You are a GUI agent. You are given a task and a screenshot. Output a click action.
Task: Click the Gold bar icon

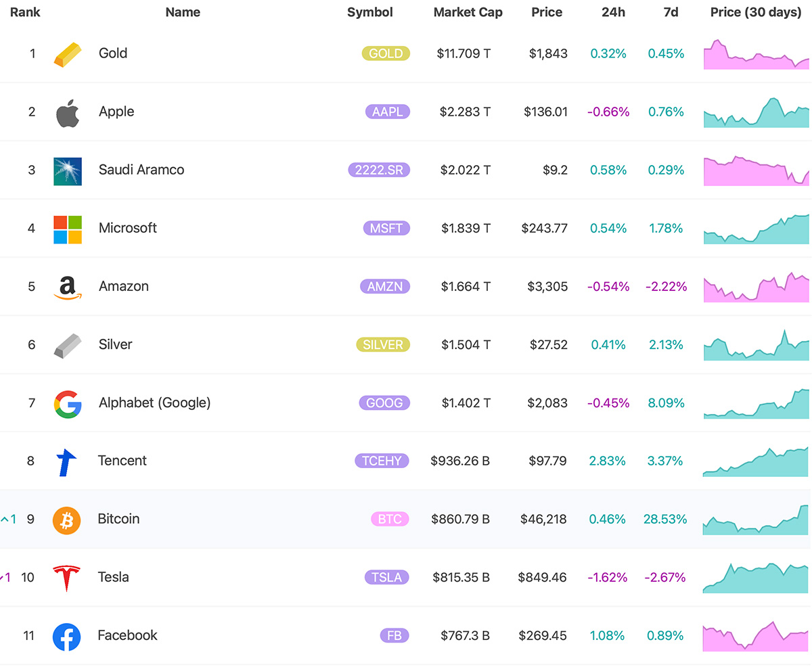tap(68, 54)
